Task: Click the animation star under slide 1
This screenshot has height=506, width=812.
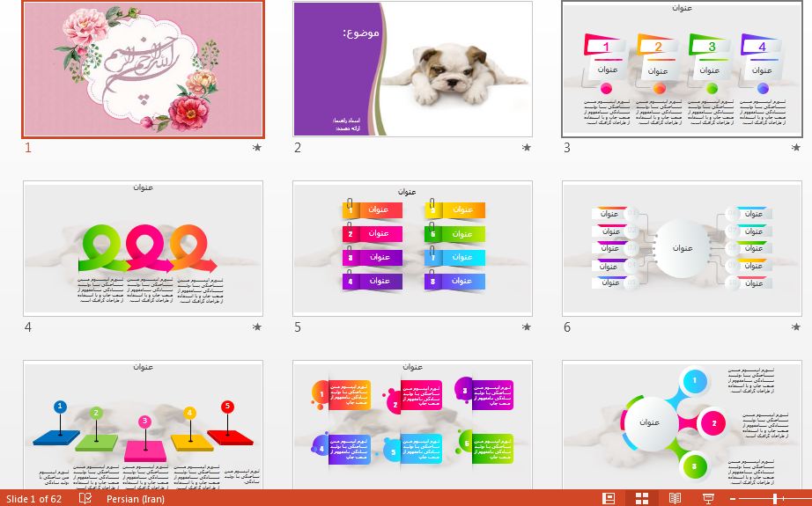Action: tap(257, 148)
